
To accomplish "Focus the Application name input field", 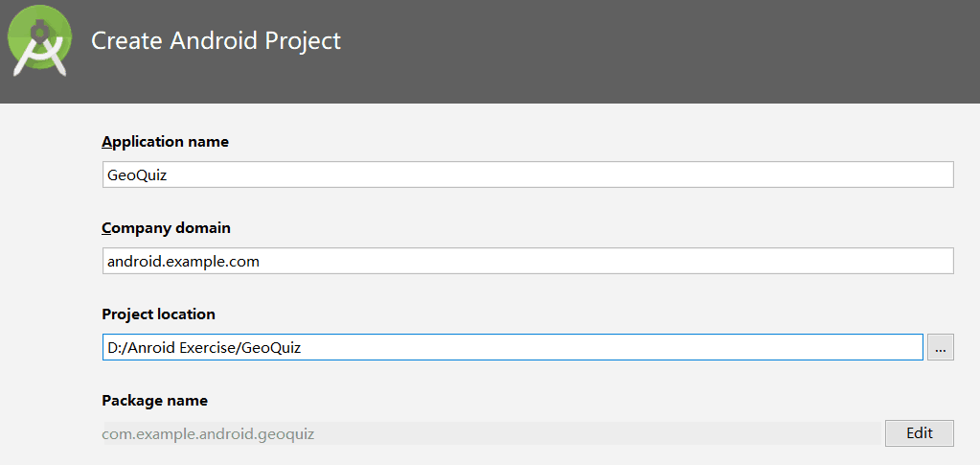I will point(528,174).
